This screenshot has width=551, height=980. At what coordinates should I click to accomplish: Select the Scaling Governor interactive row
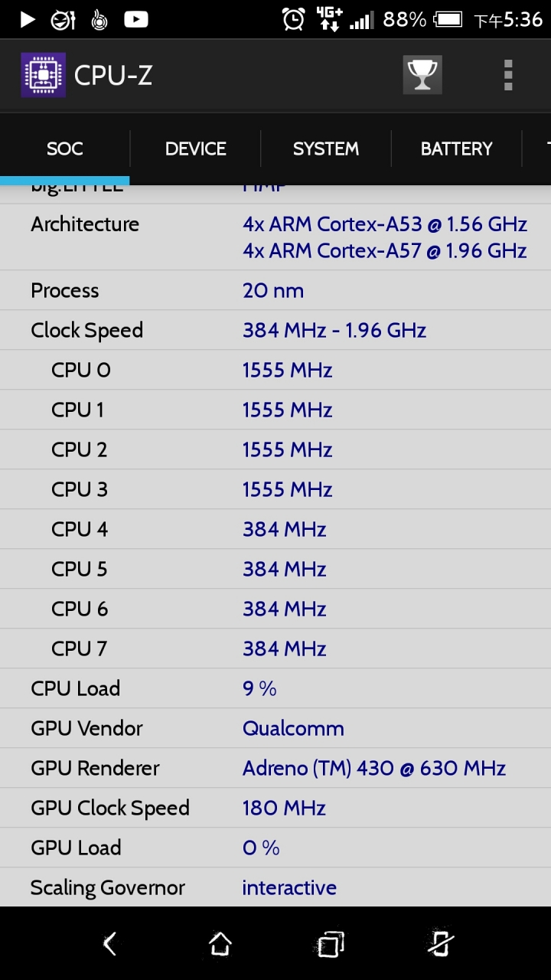(x=275, y=887)
